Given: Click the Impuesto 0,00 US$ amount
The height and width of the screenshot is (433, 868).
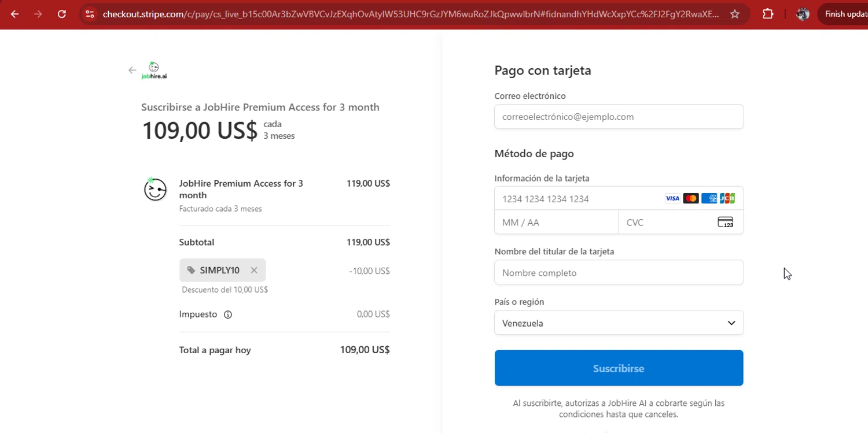Looking at the screenshot, I should click(373, 314).
